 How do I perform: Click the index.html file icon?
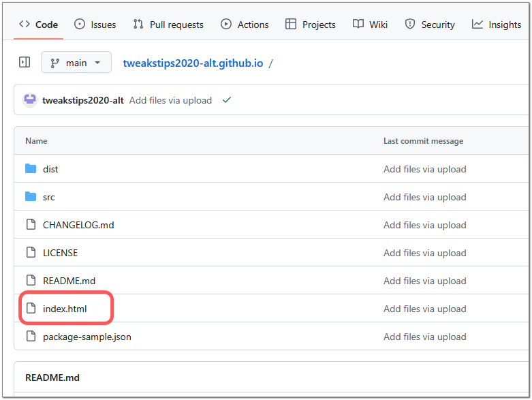31,308
